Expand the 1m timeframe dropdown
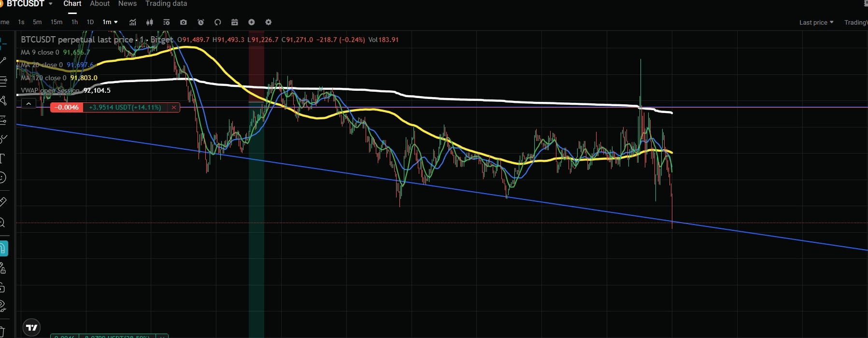 [x=110, y=22]
